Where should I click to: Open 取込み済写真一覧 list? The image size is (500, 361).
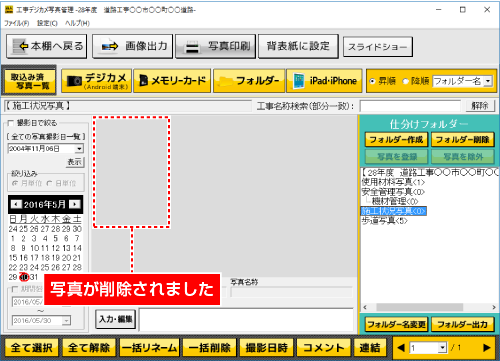click(29, 81)
